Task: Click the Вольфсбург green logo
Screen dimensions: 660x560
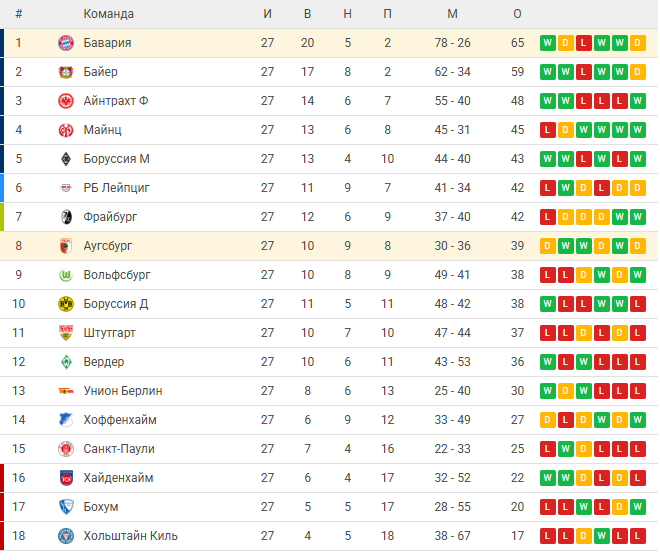Action: coord(66,275)
